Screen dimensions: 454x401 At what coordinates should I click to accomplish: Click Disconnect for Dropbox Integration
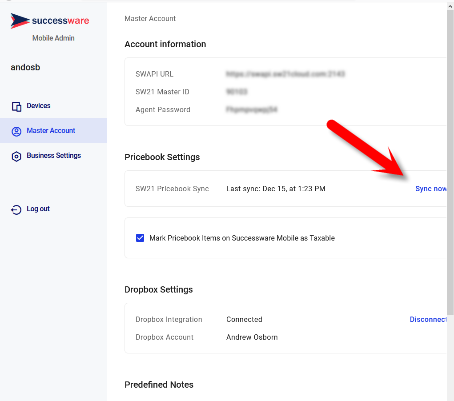pyautogui.click(x=428, y=319)
